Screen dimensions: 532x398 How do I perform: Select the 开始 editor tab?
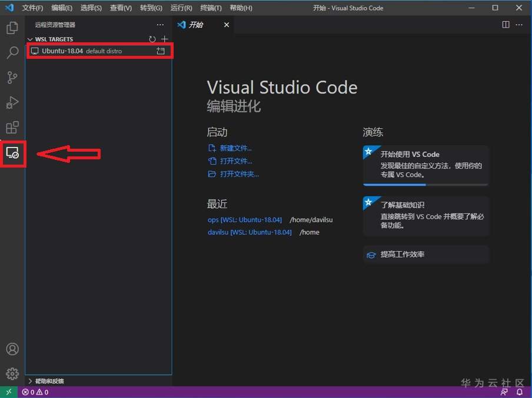(x=204, y=25)
